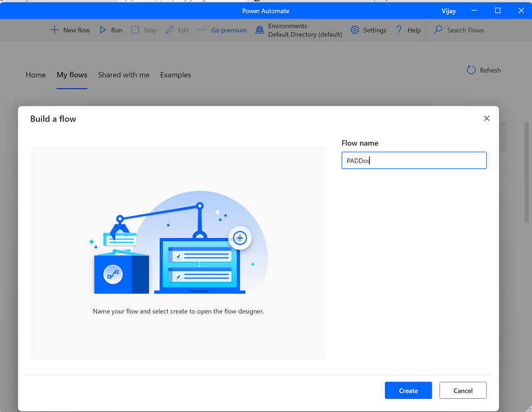The width and height of the screenshot is (532, 412).
Task: Minimize the Power Automate window
Action: [474, 11]
